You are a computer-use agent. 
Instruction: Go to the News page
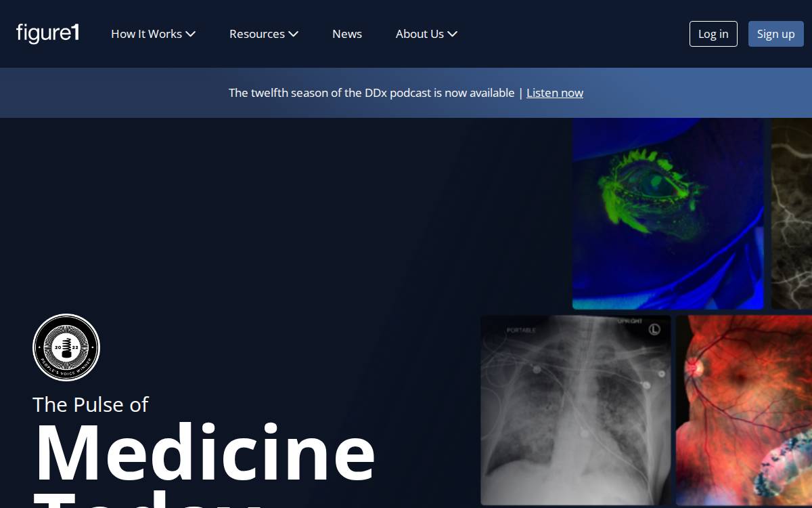coord(347,34)
